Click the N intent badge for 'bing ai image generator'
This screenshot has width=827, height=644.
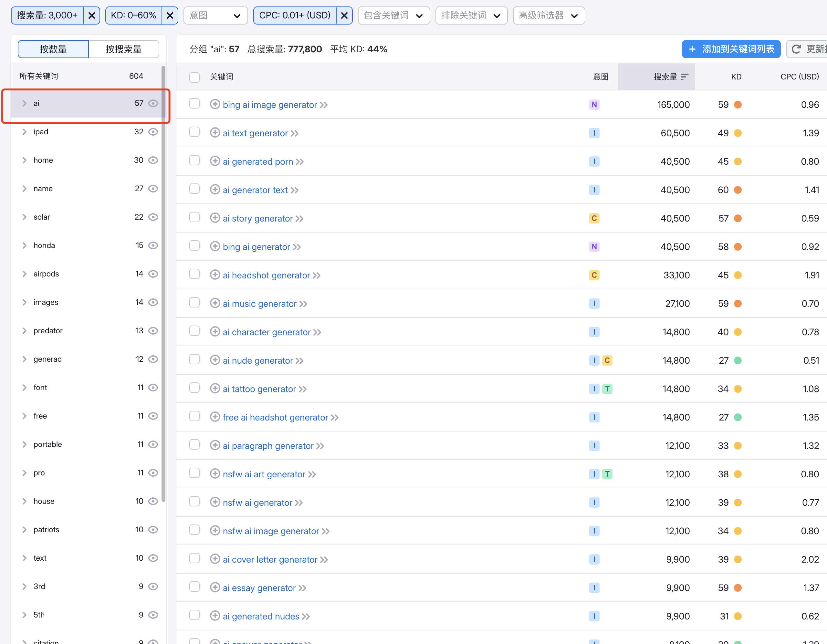point(594,105)
